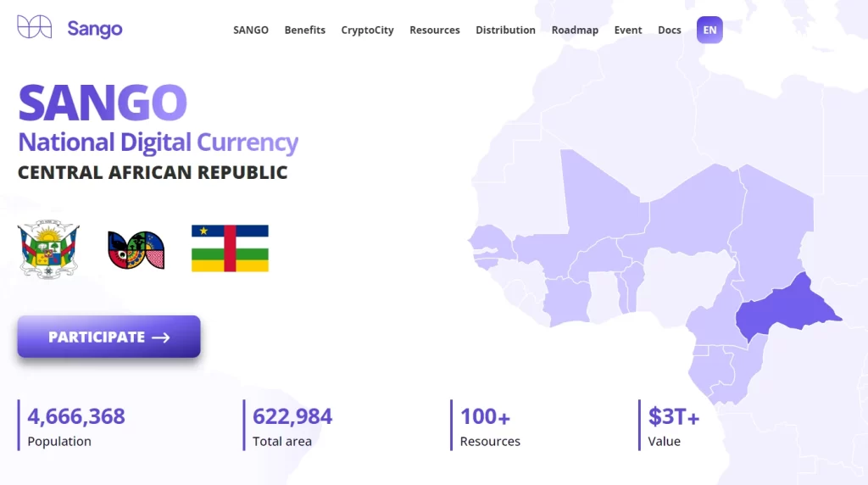Viewport: 868px width, 485px height.
Task: Click the Central African Republic flag
Action: pyautogui.click(x=230, y=248)
